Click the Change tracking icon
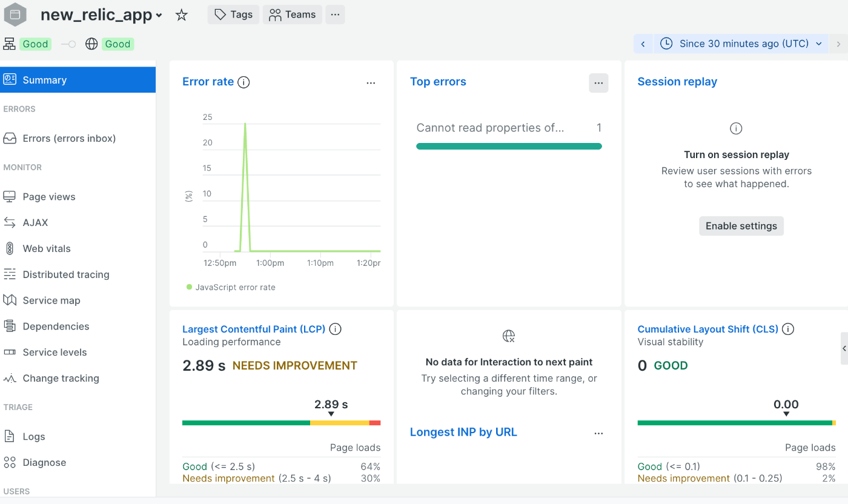Screen dimensions: 848x504 click(x=10, y=378)
